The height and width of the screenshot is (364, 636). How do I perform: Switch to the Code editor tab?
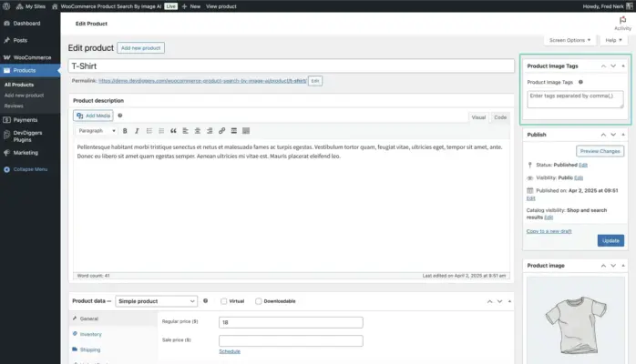[500, 117]
